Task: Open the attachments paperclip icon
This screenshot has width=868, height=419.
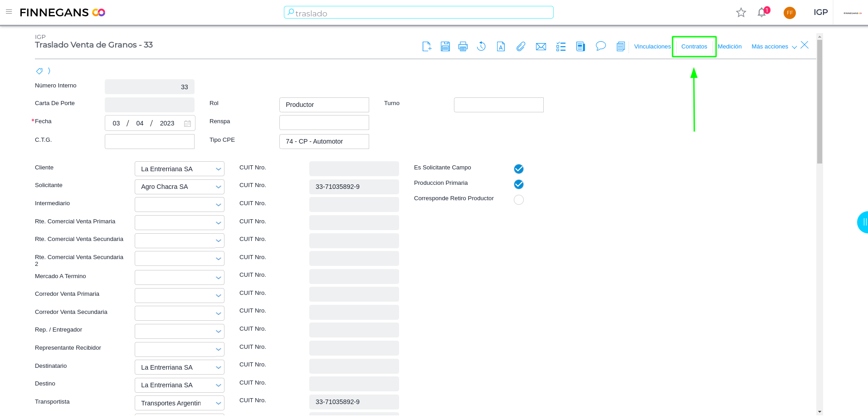Action: coord(521,46)
